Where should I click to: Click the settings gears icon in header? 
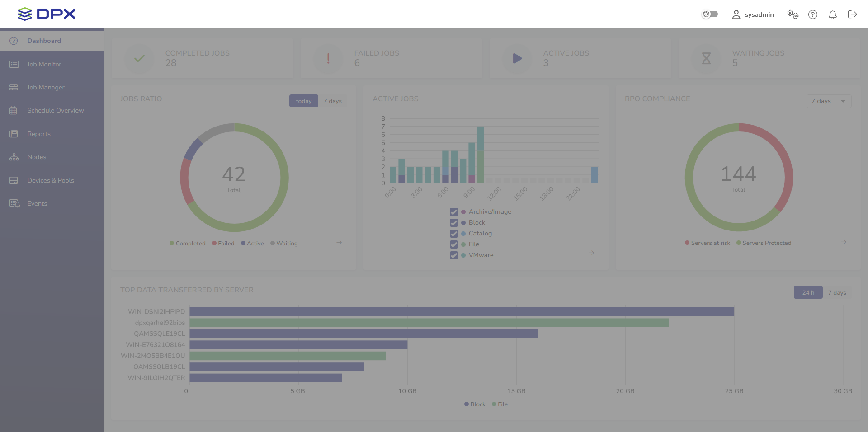pyautogui.click(x=793, y=14)
